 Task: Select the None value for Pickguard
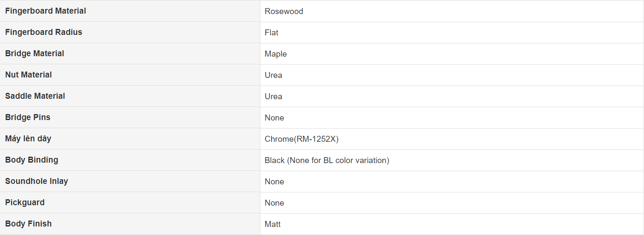[x=274, y=203]
